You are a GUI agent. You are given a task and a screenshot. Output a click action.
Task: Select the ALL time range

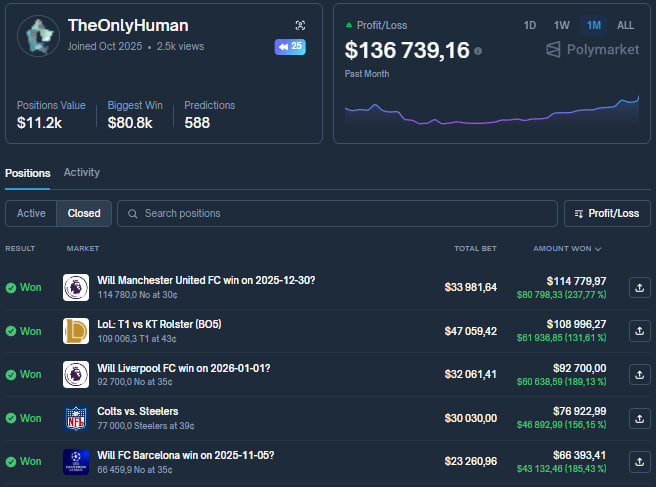[x=625, y=26]
